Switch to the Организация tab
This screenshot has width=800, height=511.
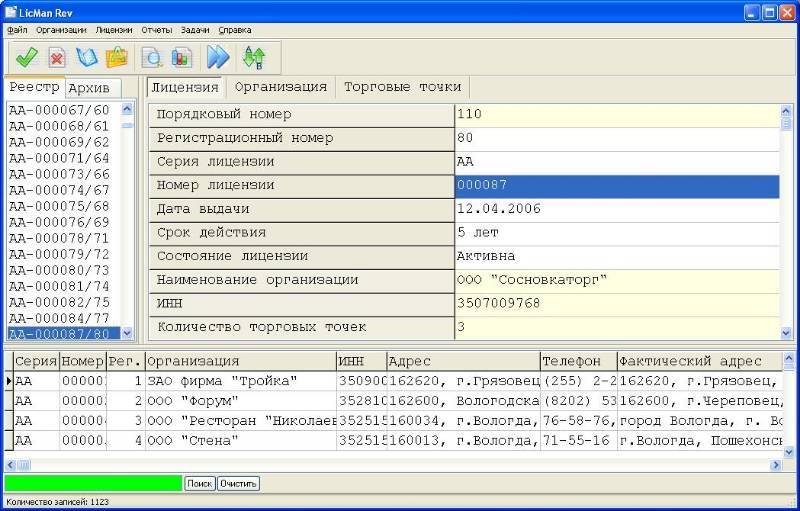[x=281, y=87]
